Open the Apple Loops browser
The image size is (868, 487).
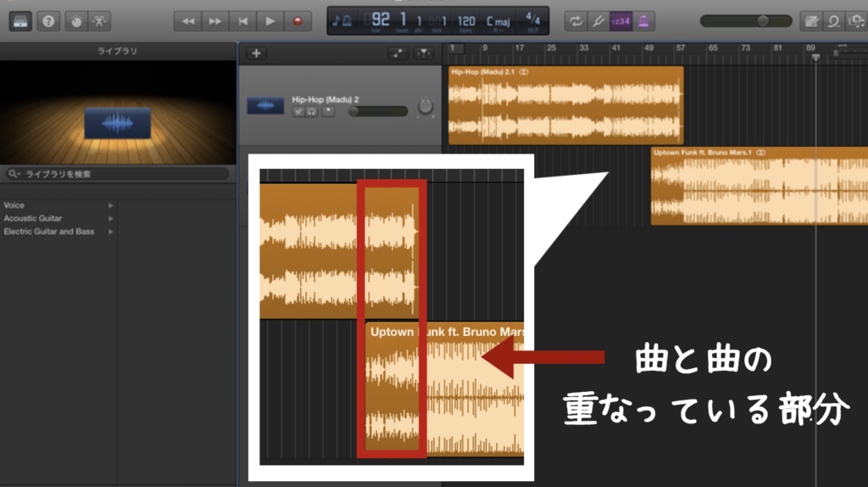coord(833,21)
